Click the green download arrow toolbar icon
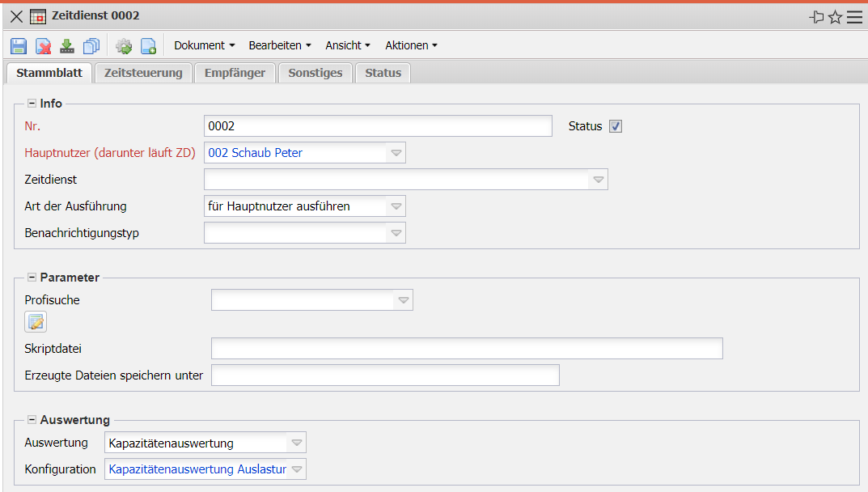Screen dimensions: 868x492 [67, 46]
